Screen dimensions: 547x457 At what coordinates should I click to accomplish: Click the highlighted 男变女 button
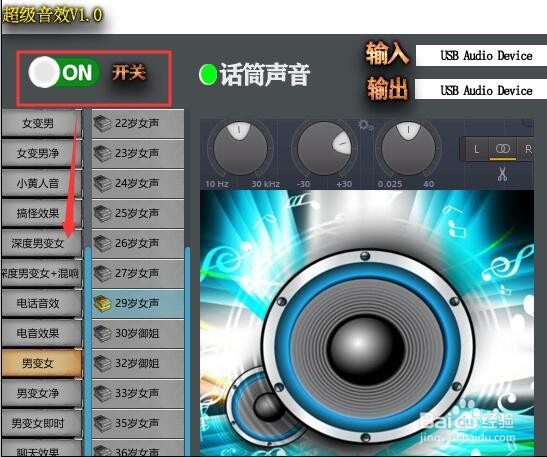(x=41, y=363)
